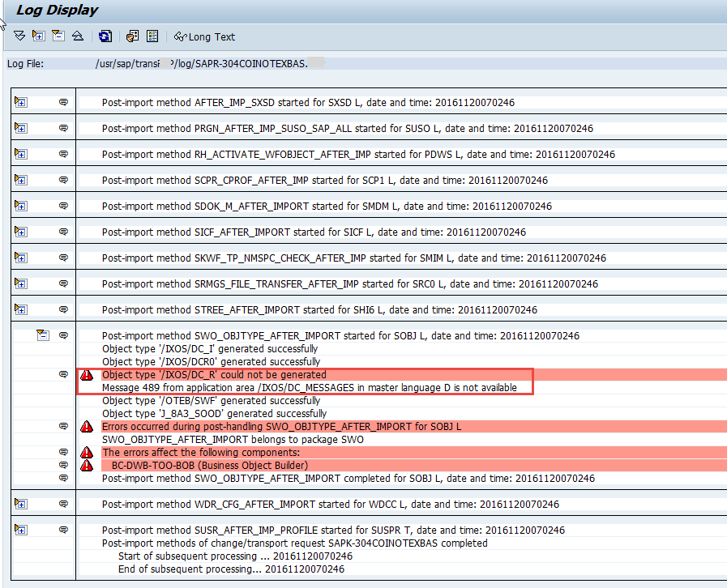
Task: Expand the SRMGS_FILE_TRANSFER_AFTER_IMP log node
Action: 21,283
